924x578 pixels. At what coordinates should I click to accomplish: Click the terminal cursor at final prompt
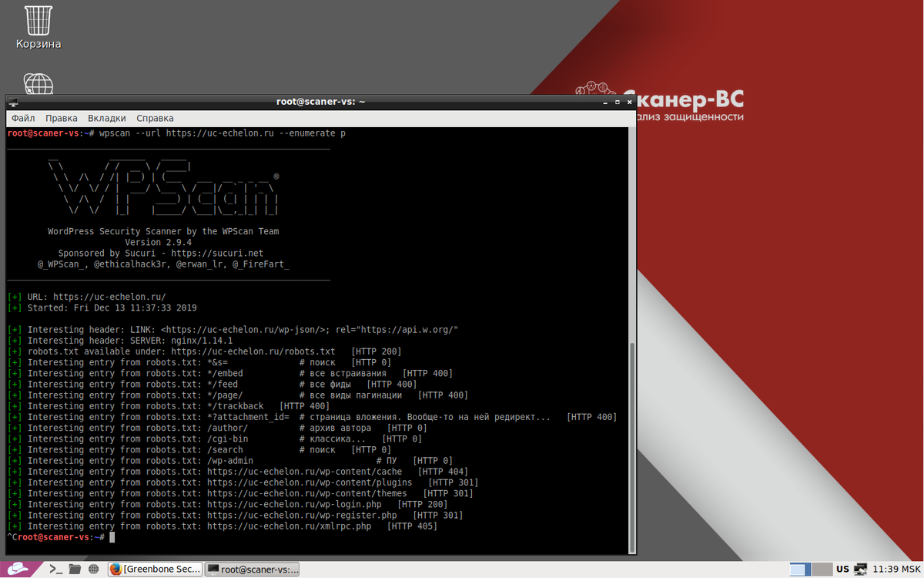click(x=112, y=537)
